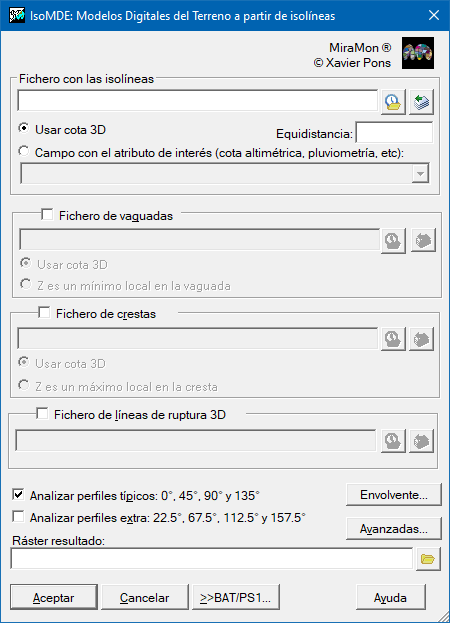Enable Fichero de vaguadas checkbox
The width and height of the screenshot is (450, 623).
[47, 215]
